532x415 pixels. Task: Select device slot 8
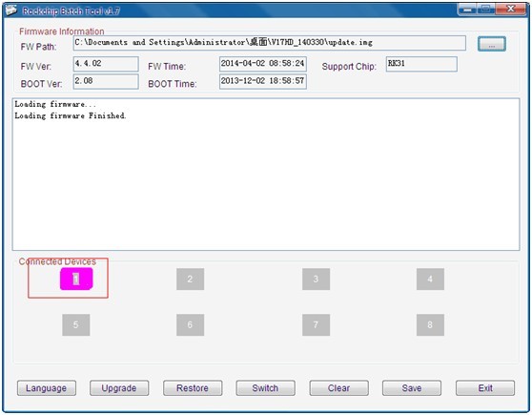430,324
